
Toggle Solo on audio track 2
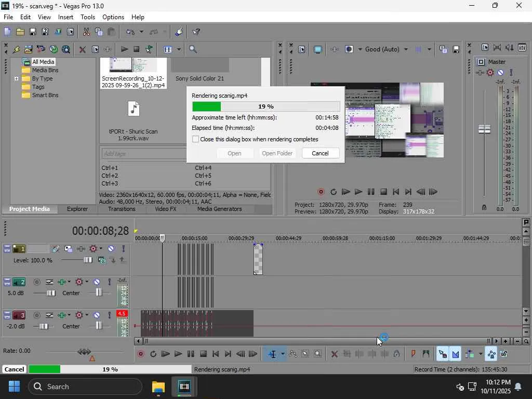pyautogui.click(x=109, y=282)
